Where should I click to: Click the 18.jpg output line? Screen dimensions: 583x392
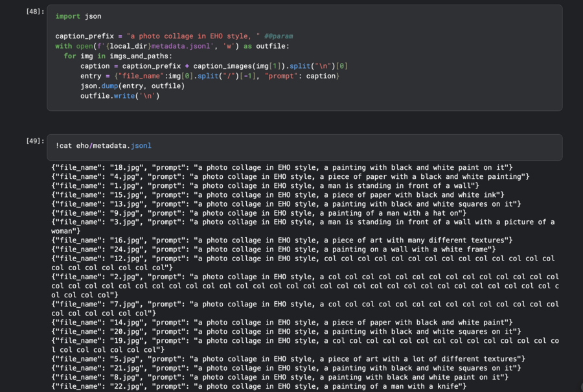pos(282,168)
